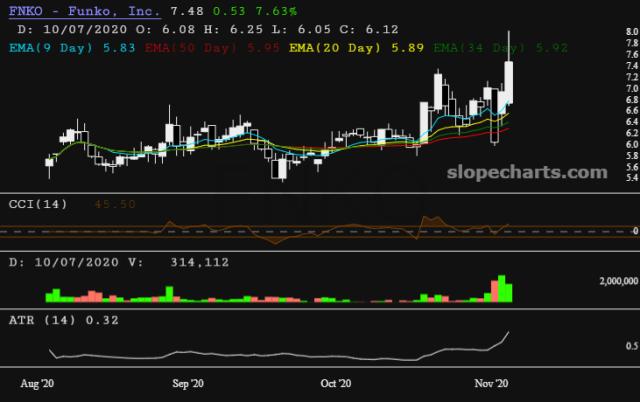Click the tall white candle at the far right

(x=509, y=80)
